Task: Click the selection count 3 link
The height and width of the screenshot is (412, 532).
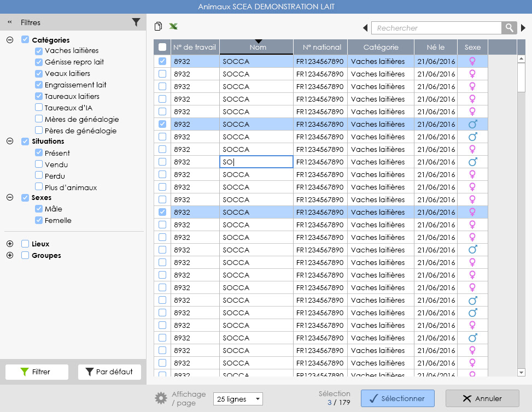Action: (x=330, y=403)
